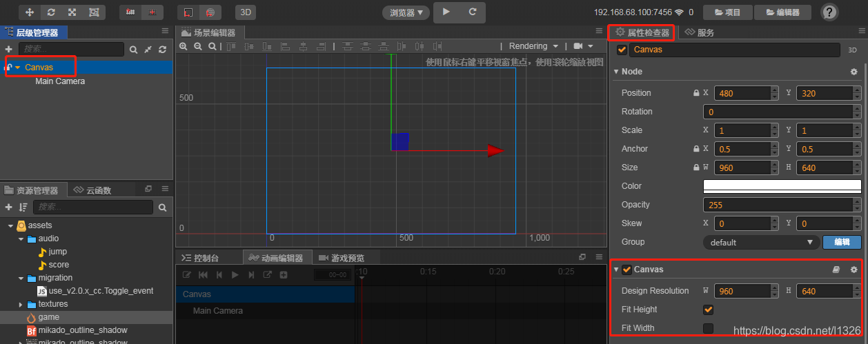Open the Rendering mode dropdown

click(x=533, y=46)
